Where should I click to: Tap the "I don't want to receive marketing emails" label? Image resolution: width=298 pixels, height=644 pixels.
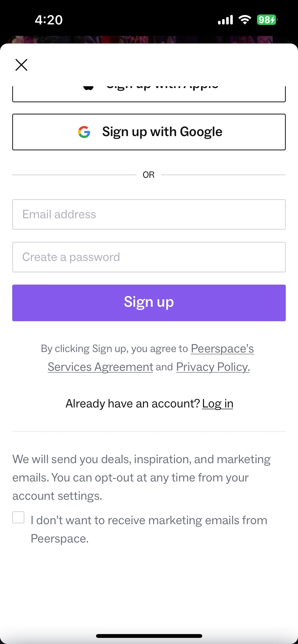tap(149, 530)
